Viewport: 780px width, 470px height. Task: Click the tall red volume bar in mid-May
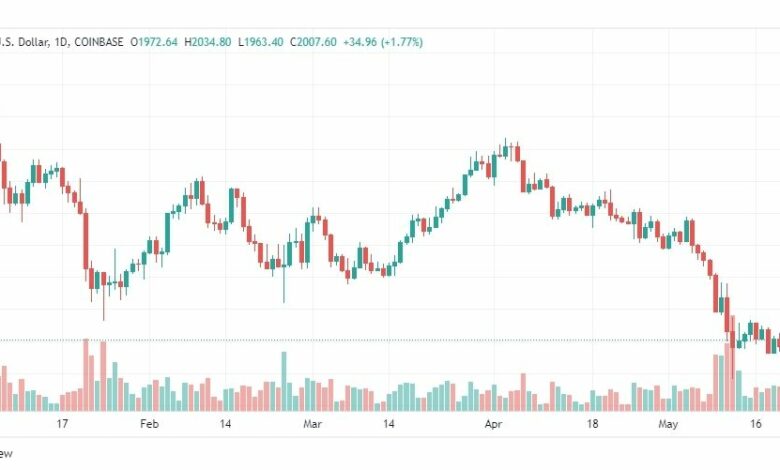pyautogui.click(x=727, y=377)
